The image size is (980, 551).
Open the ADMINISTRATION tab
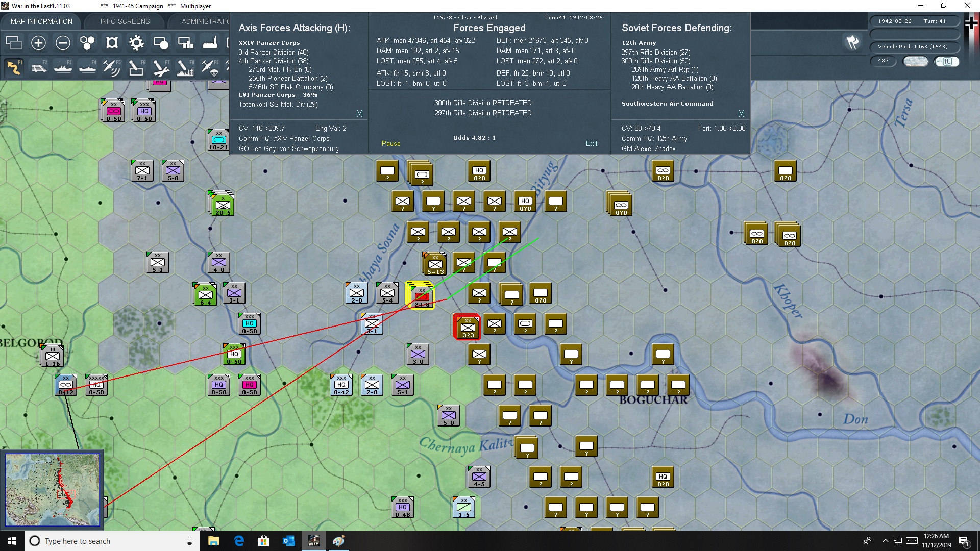tap(204, 21)
